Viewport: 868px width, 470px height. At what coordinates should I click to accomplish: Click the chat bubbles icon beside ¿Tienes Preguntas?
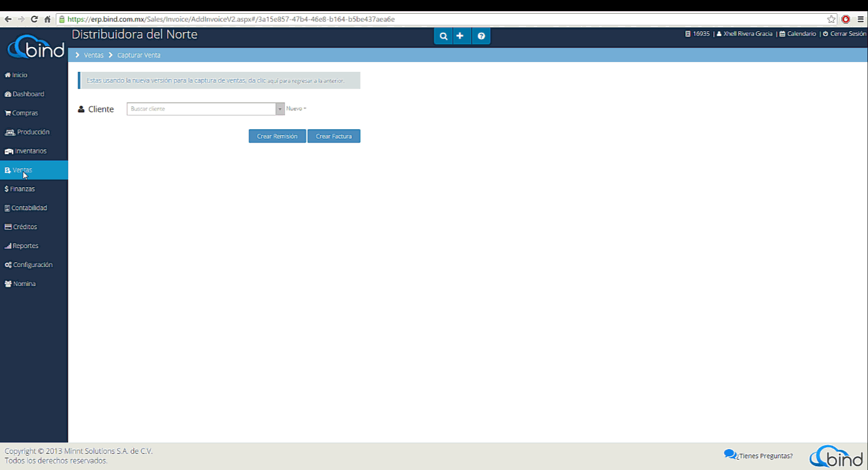point(730,455)
